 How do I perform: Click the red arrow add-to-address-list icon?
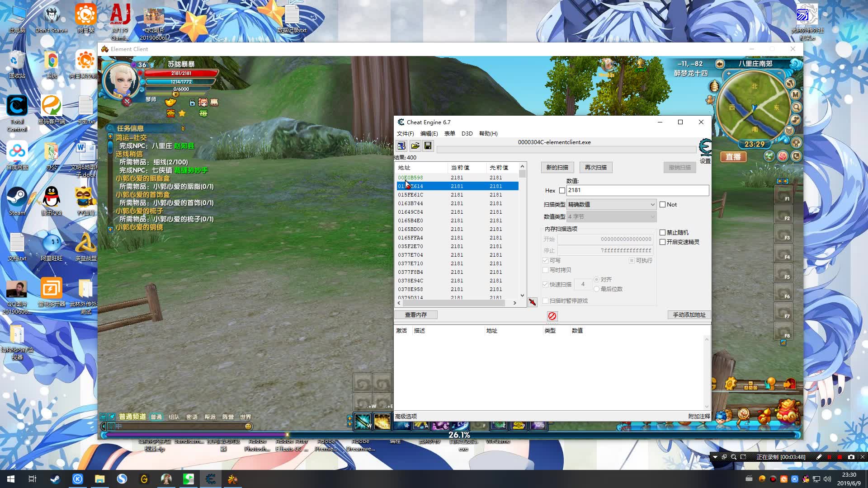(x=533, y=302)
